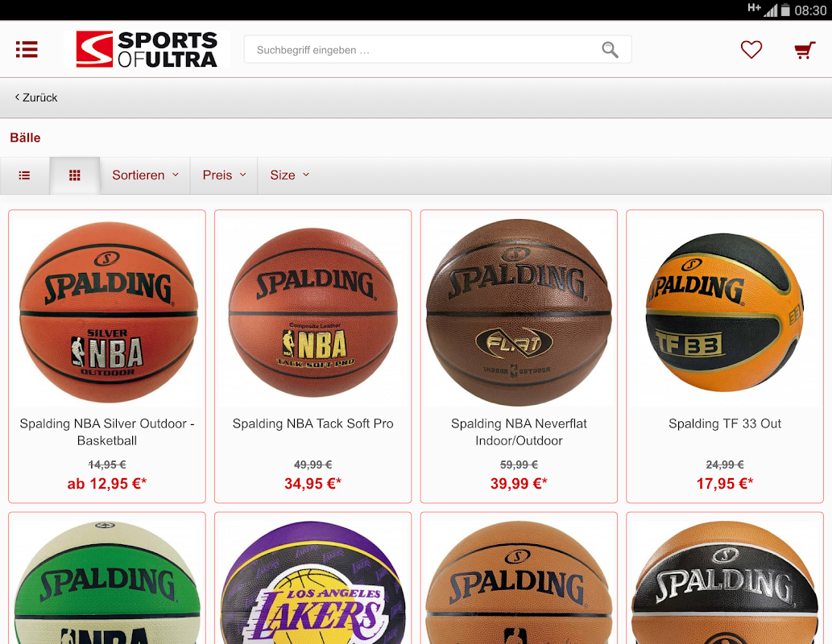This screenshot has height=644, width=832.
Task: Open the Spalding NBA Silver Outdoor ball image
Action: point(108,312)
